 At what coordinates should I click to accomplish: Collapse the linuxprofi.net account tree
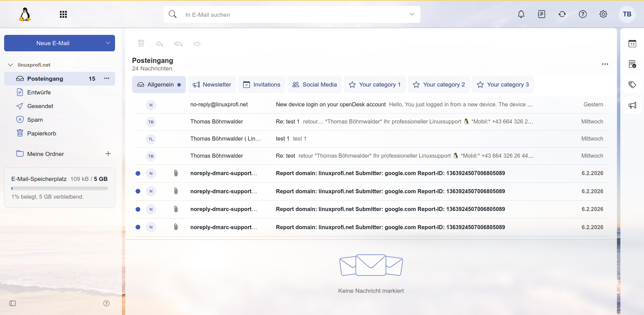(x=11, y=65)
